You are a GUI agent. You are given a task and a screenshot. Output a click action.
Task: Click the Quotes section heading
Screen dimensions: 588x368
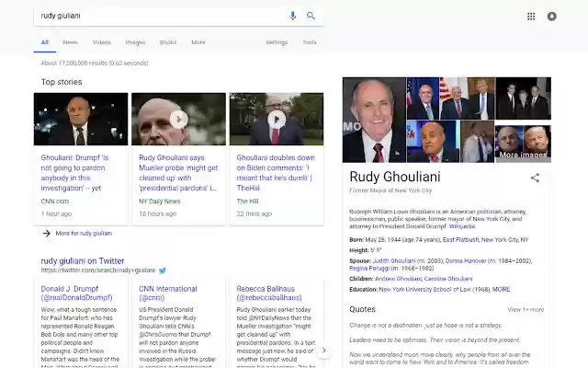(362, 309)
